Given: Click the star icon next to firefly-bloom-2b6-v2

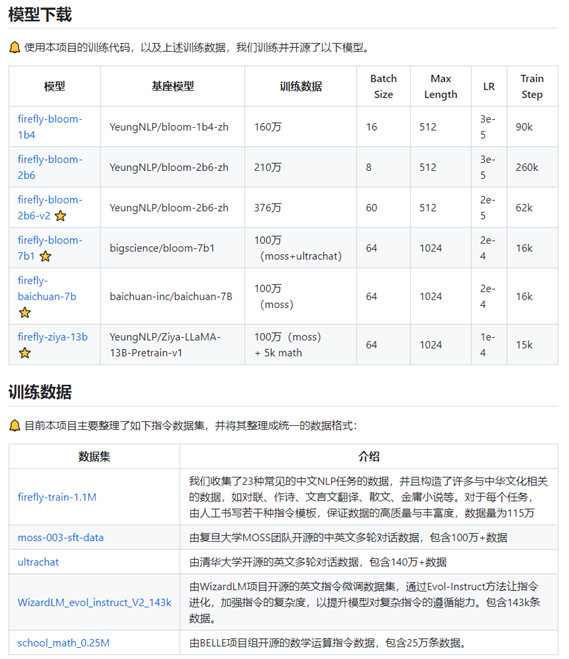Looking at the screenshot, I should click(x=61, y=216).
